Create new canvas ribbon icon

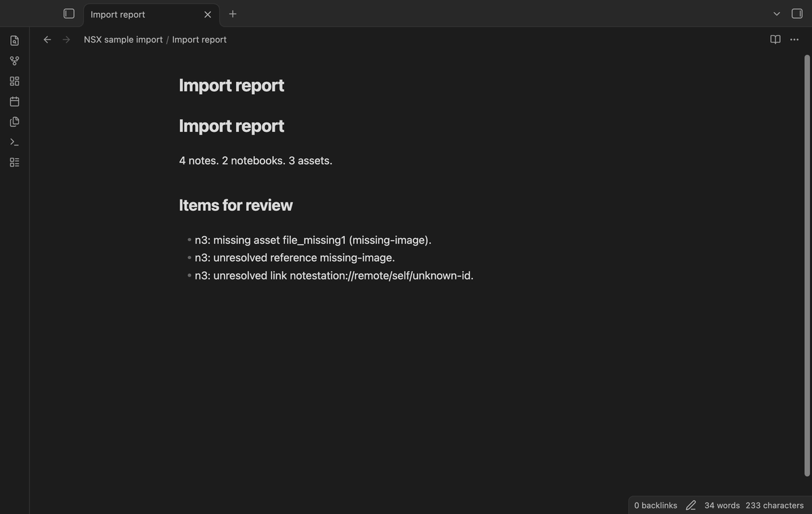point(15,81)
